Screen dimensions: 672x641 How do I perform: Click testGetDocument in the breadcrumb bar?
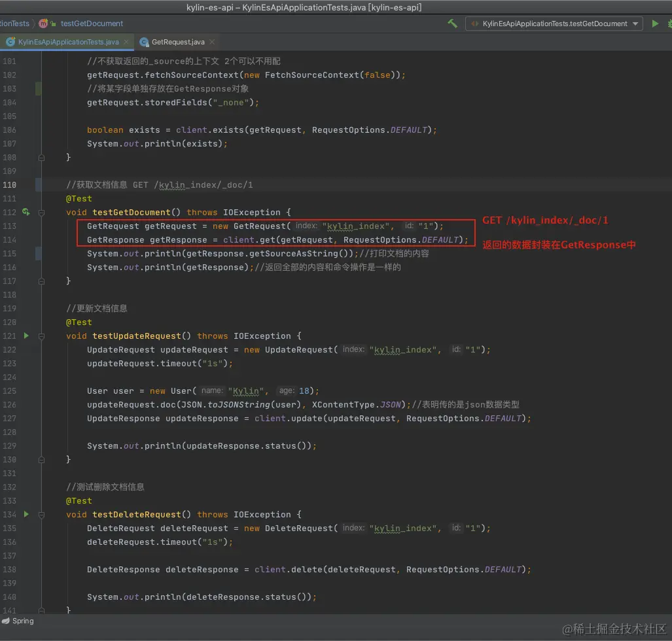[x=92, y=24]
